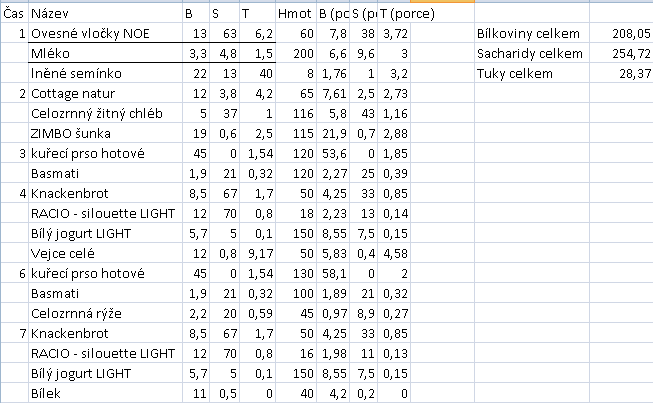Click the 'T (porce)' header cell
653x403 pixels.
[x=394, y=13]
